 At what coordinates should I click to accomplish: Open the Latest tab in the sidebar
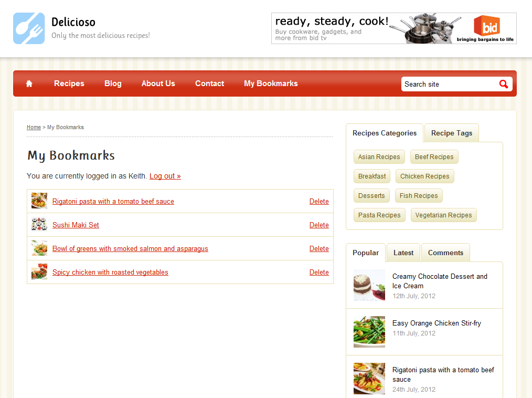[403, 253]
